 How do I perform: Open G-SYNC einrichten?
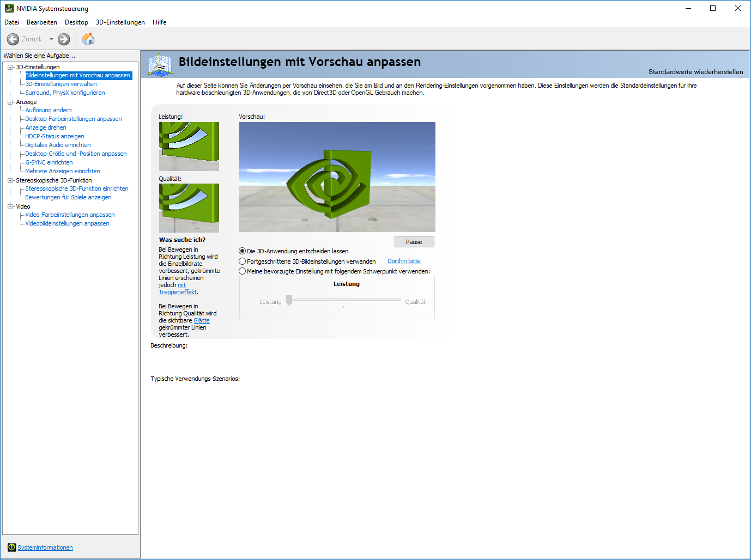coord(49,162)
